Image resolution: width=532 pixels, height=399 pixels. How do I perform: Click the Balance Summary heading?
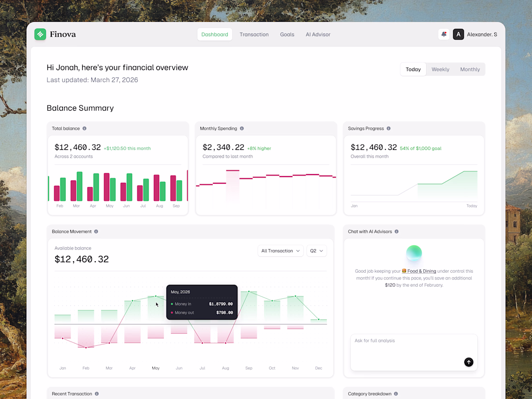80,108
